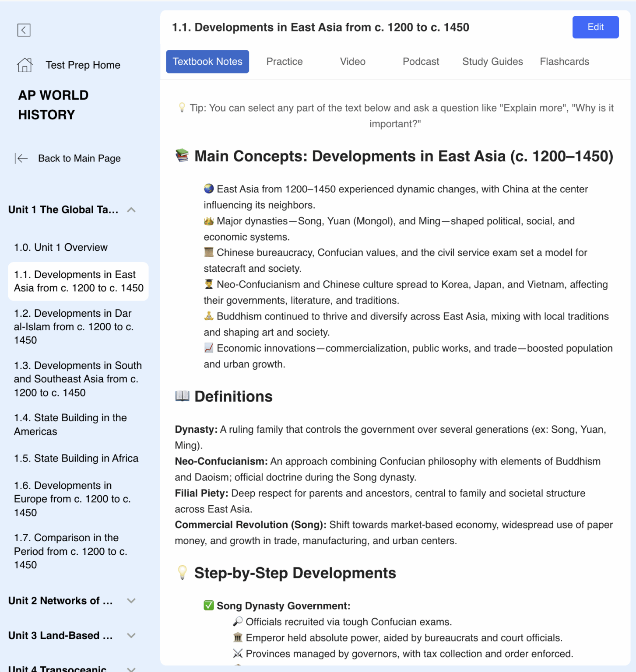Viewport: 636px width, 672px height.
Task: Go to Test Prep Home link
Action: [x=83, y=65]
